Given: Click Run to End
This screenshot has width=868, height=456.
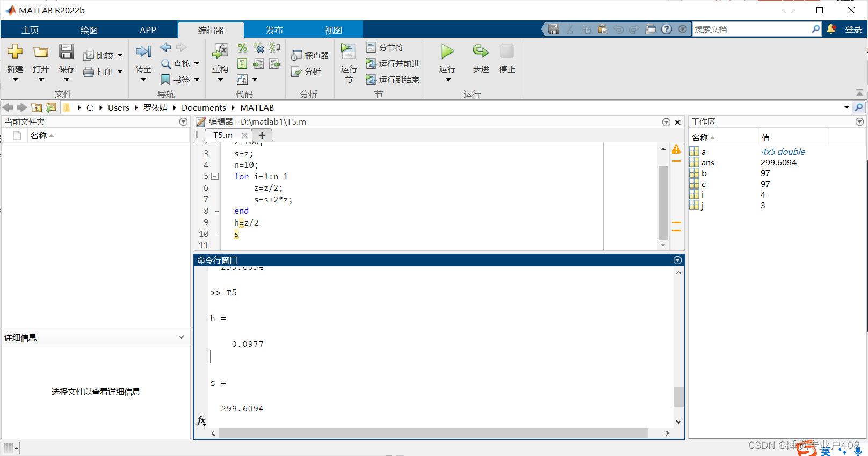Looking at the screenshot, I should 393,79.
